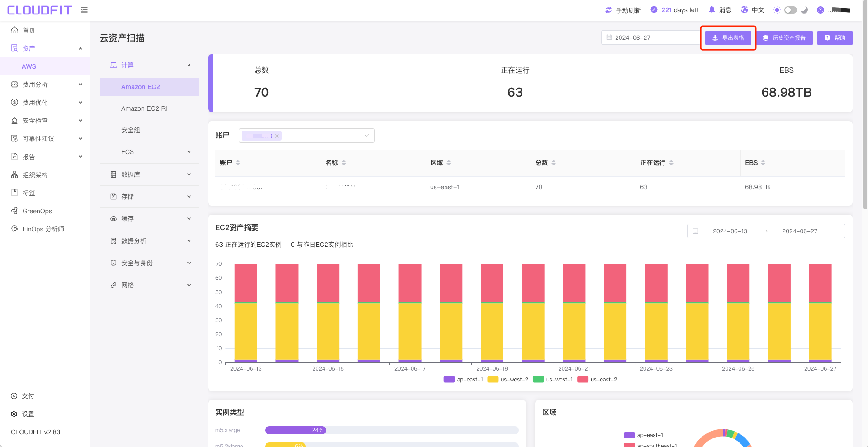The width and height of the screenshot is (868, 447).
Task: Click the 2024-06-27 yellow us-west-2 bar segment
Action: point(820,331)
